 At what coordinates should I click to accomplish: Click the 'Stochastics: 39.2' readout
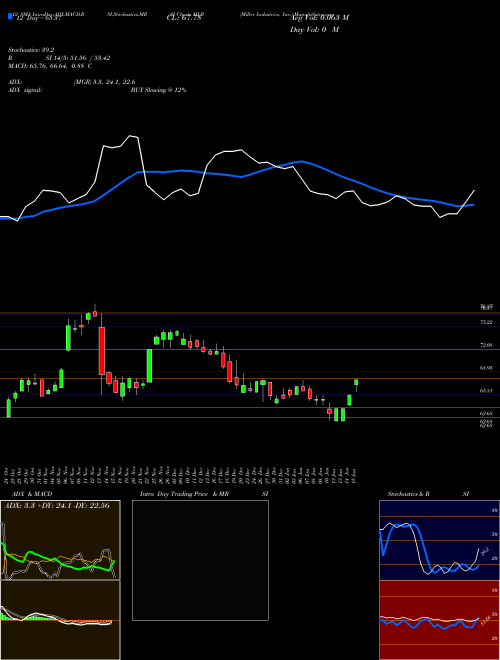point(30,49)
